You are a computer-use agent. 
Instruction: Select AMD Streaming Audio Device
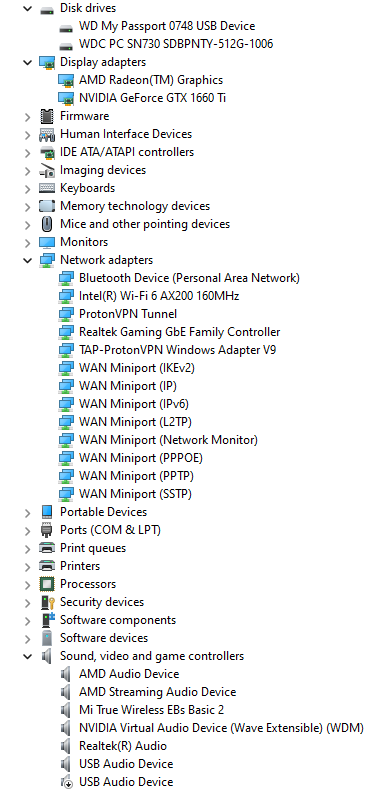157,692
